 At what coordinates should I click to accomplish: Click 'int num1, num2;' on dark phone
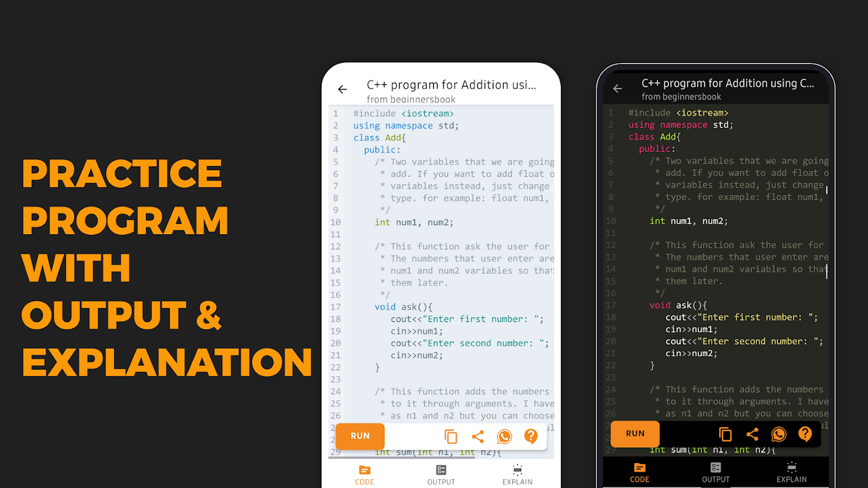click(x=689, y=221)
